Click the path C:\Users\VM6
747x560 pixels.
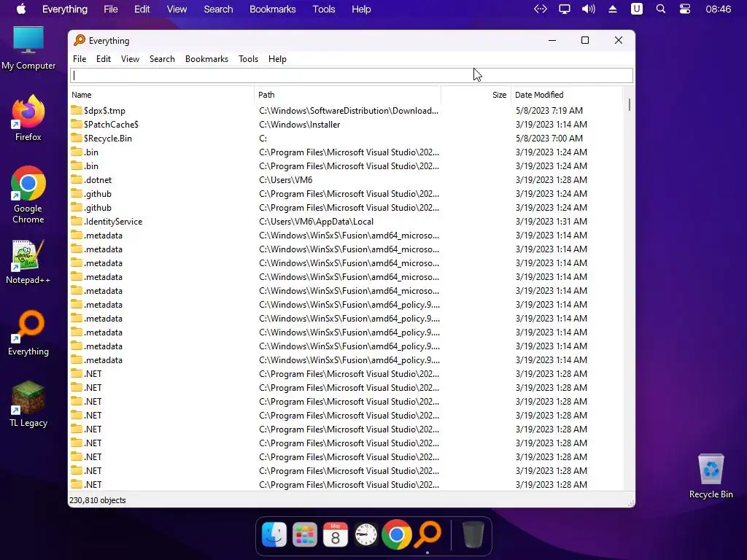(286, 179)
